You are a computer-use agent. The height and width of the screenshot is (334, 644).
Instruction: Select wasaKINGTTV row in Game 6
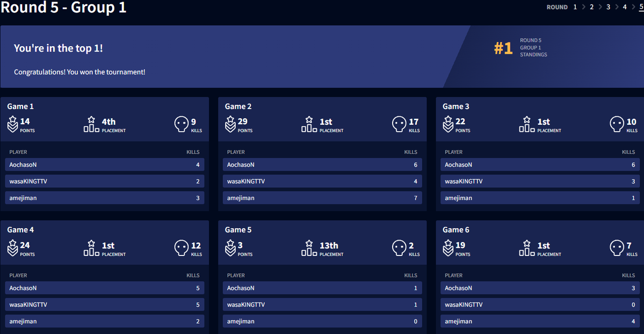pos(540,305)
